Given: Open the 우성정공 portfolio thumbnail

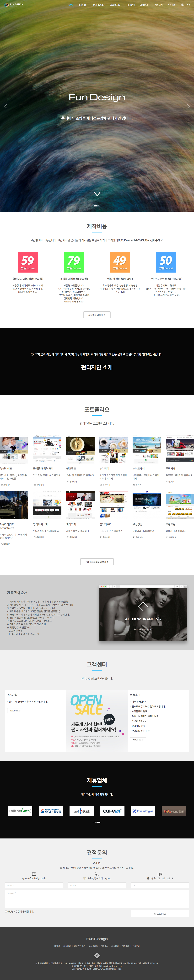Looking at the screenshot, I should click(146, 505).
